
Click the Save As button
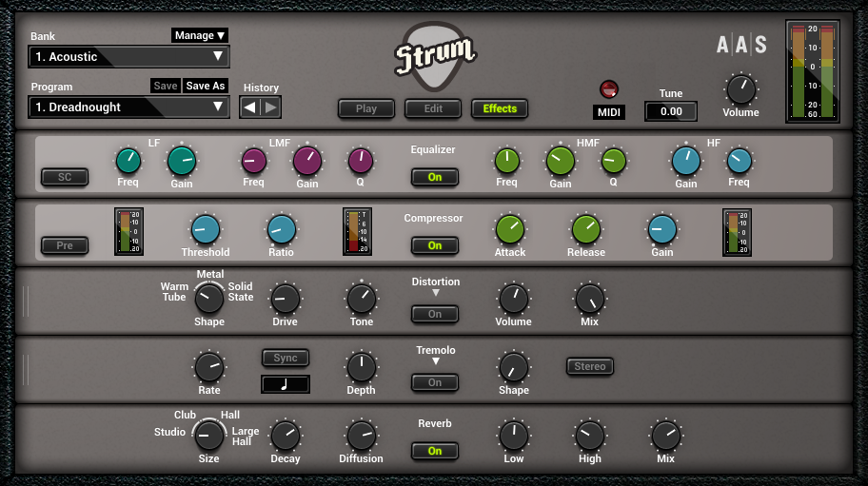click(x=206, y=86)
